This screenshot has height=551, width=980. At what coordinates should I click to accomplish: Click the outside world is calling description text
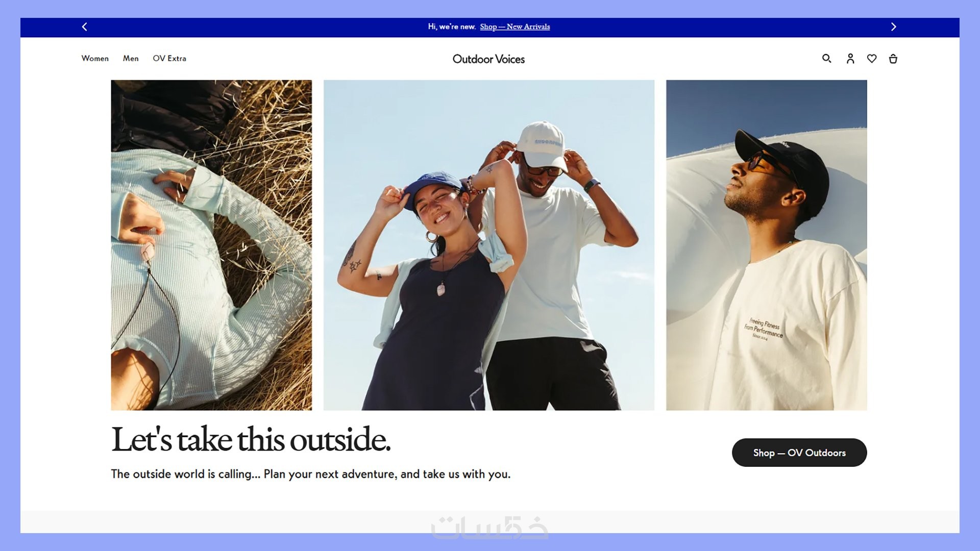(x=310, y=474)
